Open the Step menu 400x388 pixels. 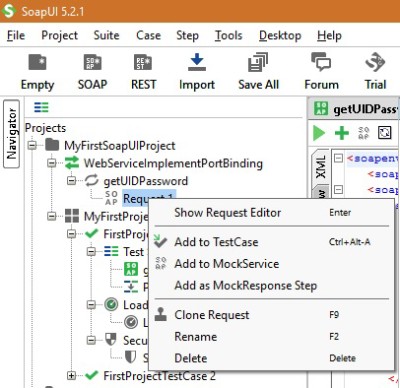point(187,35)
